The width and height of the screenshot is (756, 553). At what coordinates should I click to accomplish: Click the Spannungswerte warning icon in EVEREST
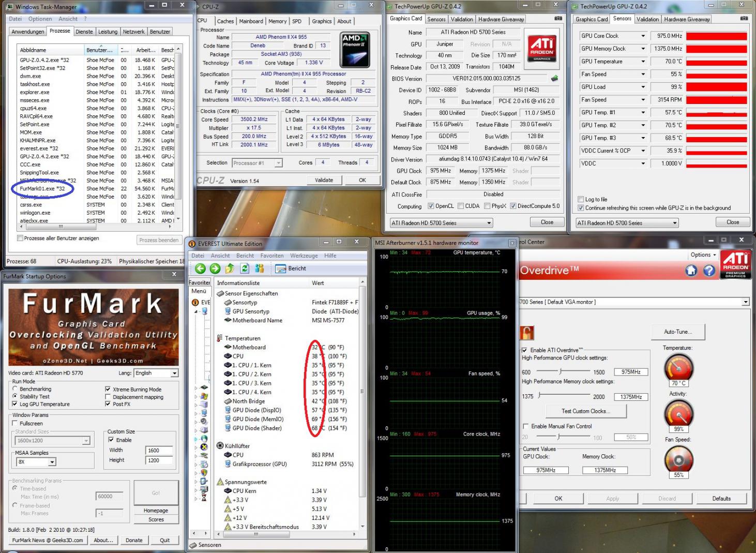click(x=220, y=482)
